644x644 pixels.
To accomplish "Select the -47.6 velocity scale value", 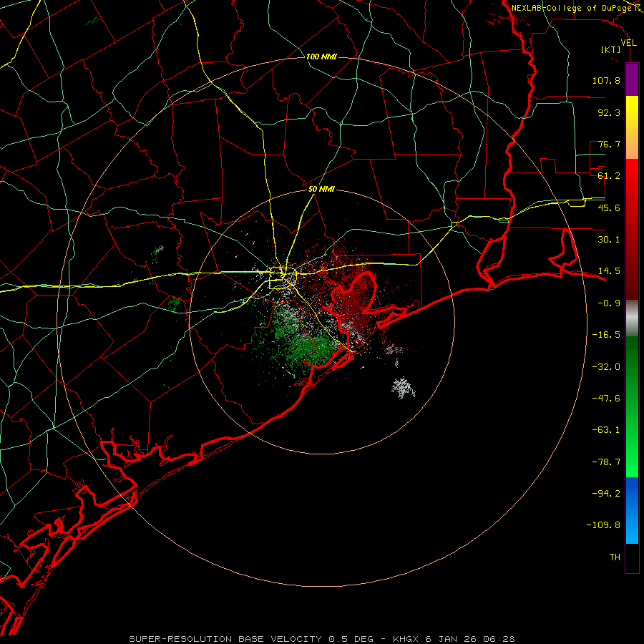I will click(x=606, y=399).
